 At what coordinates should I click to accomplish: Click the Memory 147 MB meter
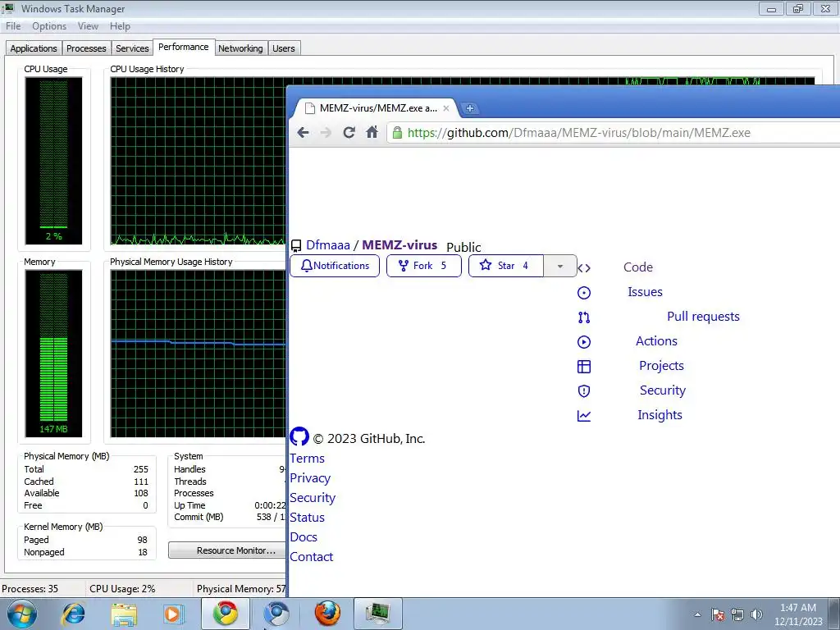(x=53, y=354)
